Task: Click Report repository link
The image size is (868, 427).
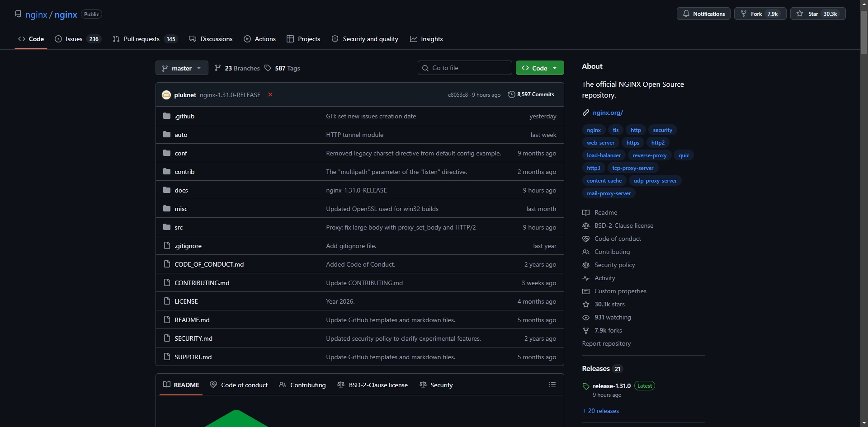Action: (606, 343)
